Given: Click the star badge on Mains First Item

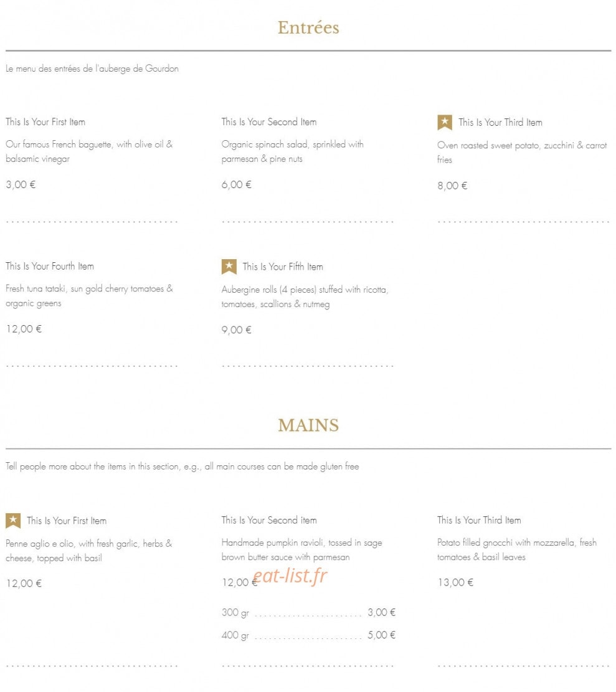Looking at the screenshot, I should click(13, 520).
